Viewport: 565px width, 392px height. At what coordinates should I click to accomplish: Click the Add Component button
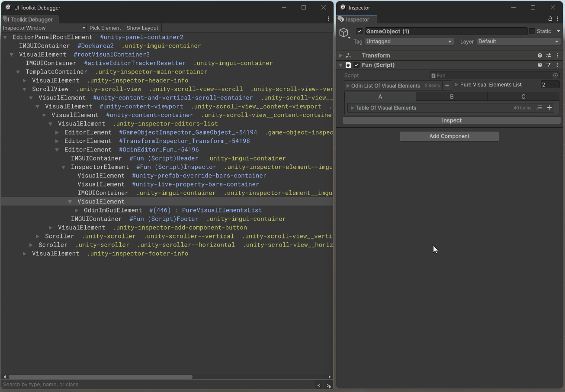click(449, 136)
